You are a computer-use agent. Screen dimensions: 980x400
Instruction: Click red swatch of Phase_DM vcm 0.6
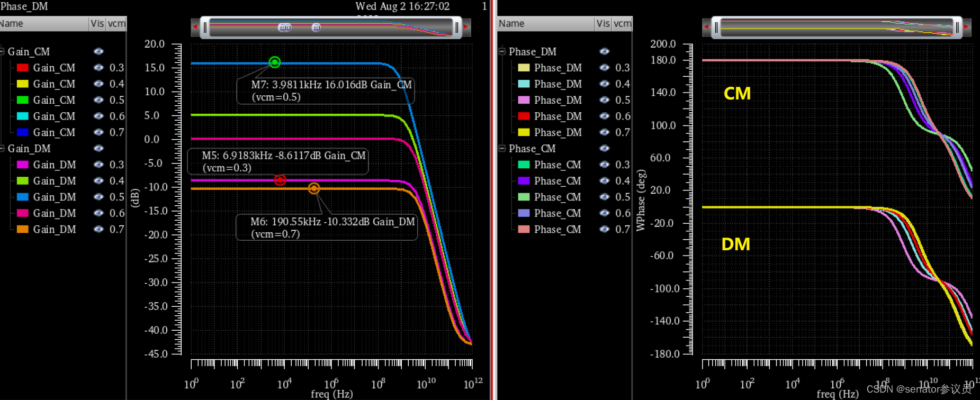tap(524, 116)
